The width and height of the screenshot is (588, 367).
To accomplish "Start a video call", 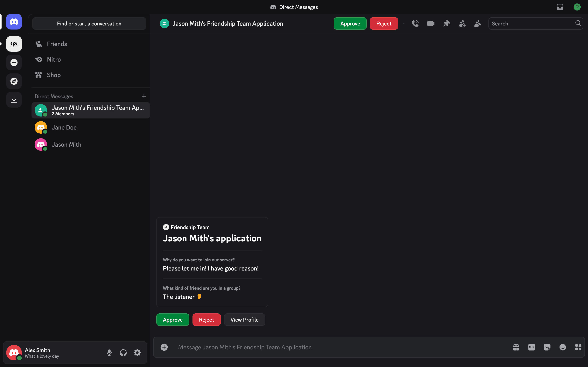I will (431, 23).
